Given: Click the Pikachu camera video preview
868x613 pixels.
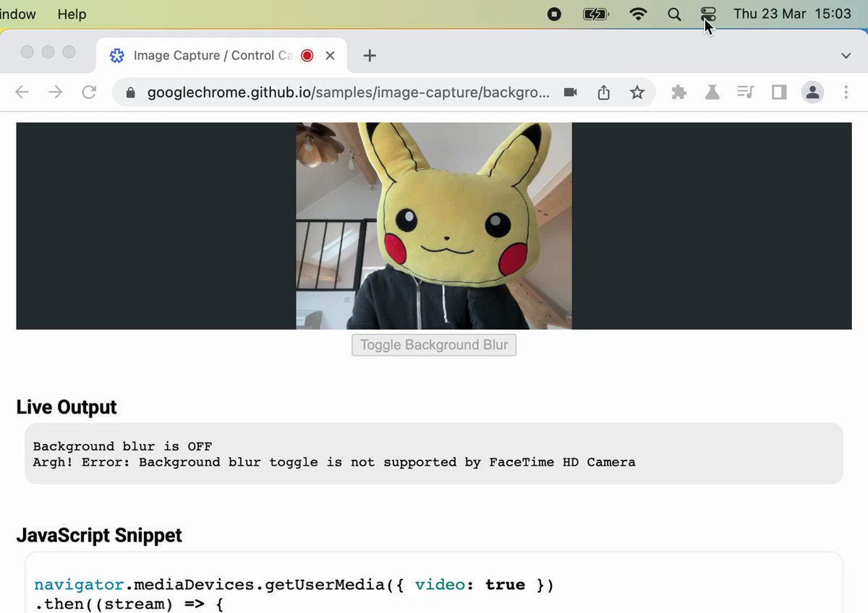Looking at the screenshot, I should pos(434,226).
